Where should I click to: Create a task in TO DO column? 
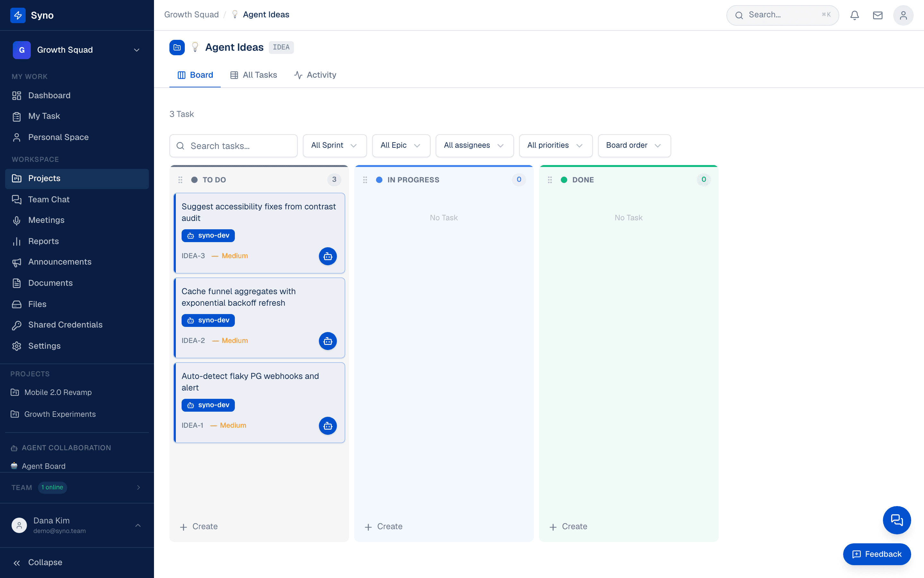pyautogui.click(x=199, y=526)
